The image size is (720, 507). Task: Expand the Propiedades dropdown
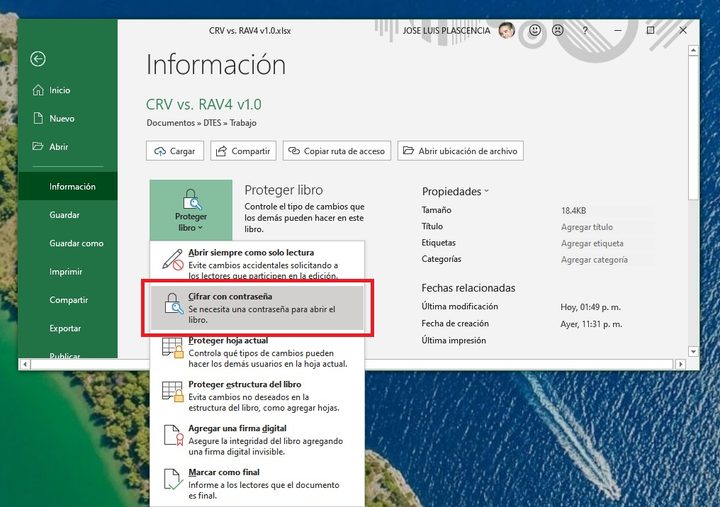tap(456, 192)
